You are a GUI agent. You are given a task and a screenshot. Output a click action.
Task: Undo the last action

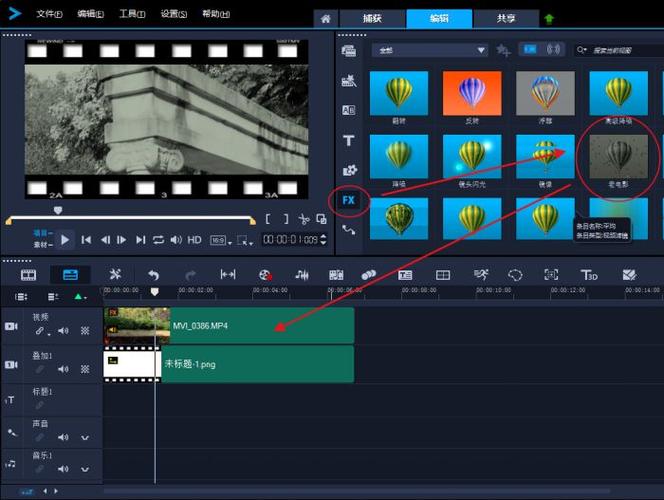coord(153,275)
